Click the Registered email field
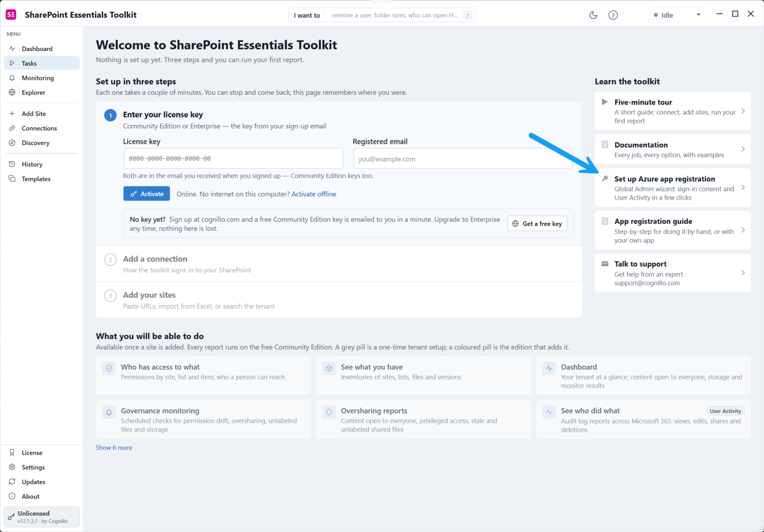This screenshot has width=764, height=532. coord(463,159)
